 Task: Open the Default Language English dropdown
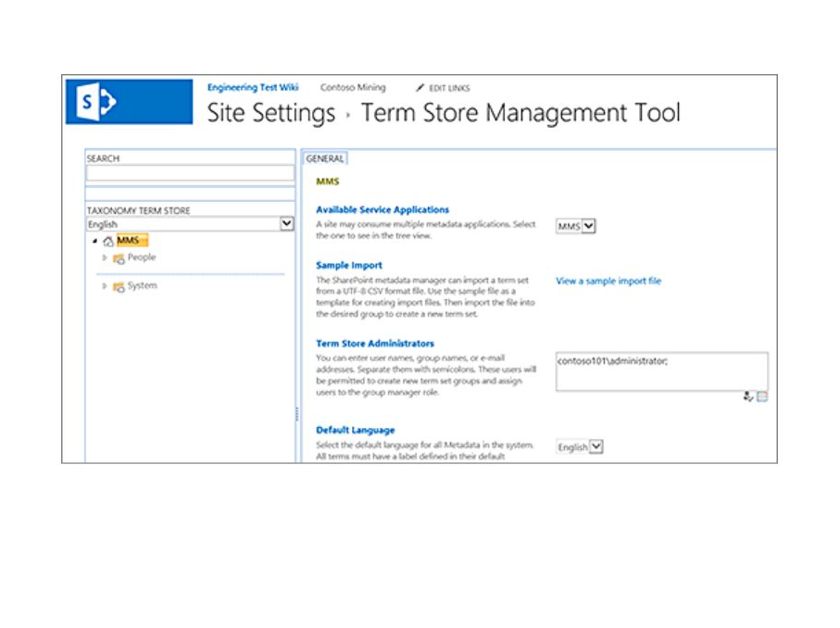[x=596, y=446]
